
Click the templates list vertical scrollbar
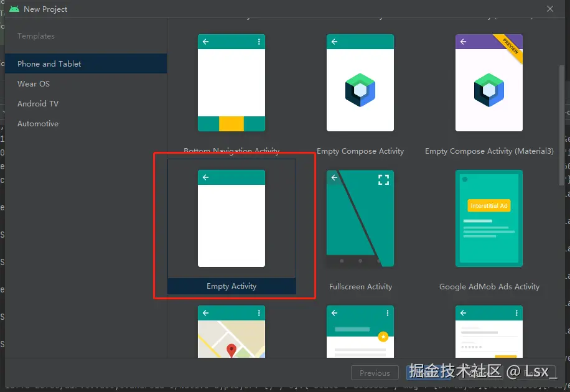[x=562, y=126]
